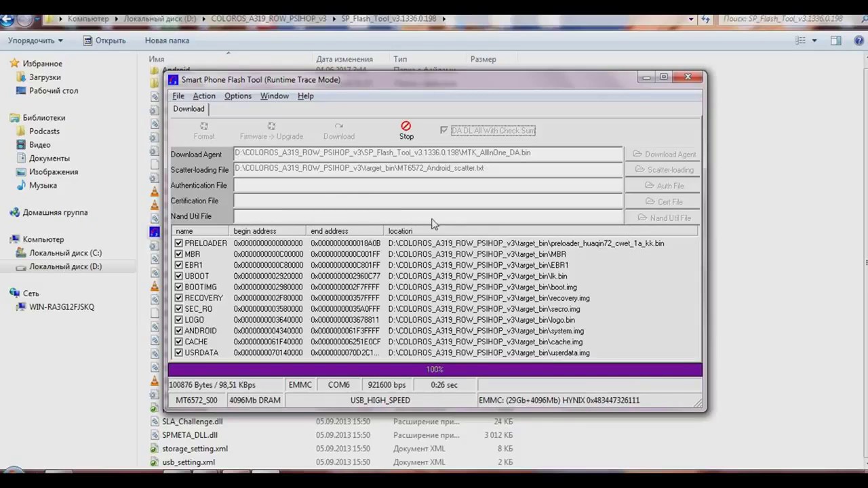The image size is (868, 488).
Task: Open the Scatter-loading folder button
Action: 663,169
